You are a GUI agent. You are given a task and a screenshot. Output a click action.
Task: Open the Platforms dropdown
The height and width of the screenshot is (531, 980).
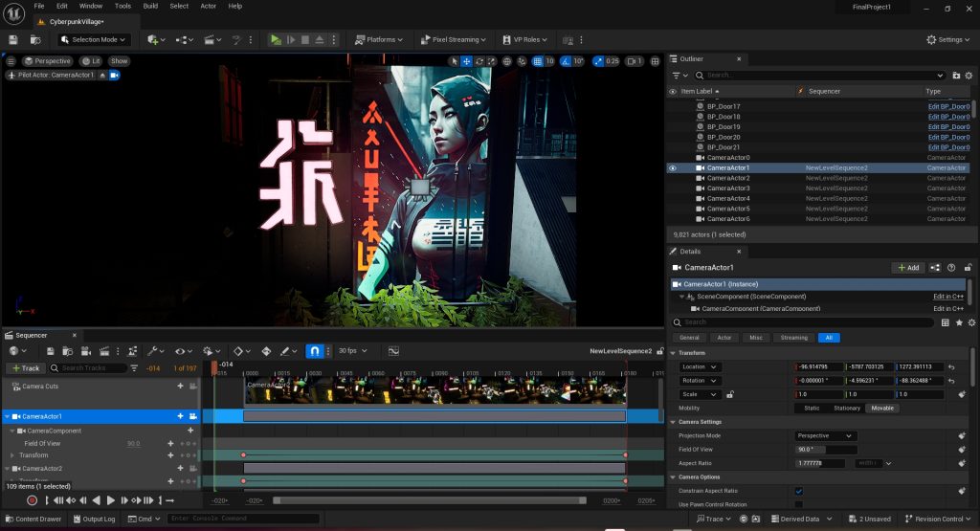[x=379, y=39]
